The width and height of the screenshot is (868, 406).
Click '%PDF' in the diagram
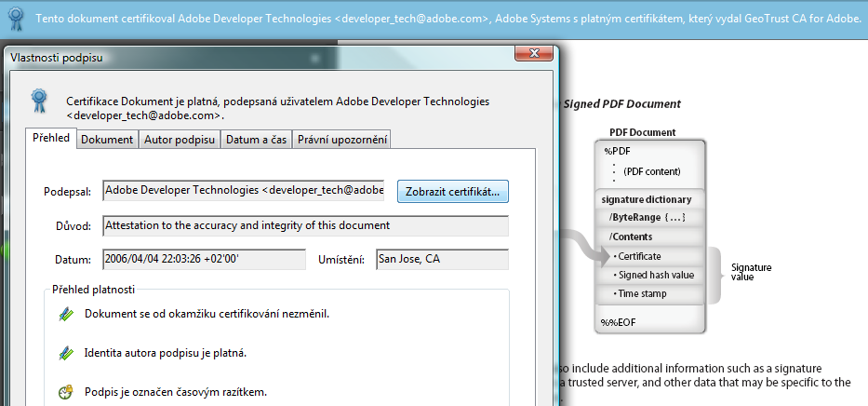(617, 151)
